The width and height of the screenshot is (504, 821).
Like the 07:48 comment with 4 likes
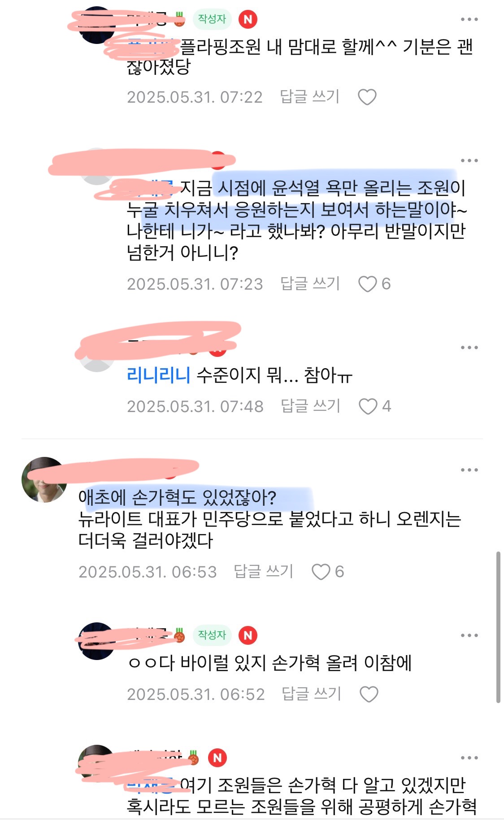(368, 406)
